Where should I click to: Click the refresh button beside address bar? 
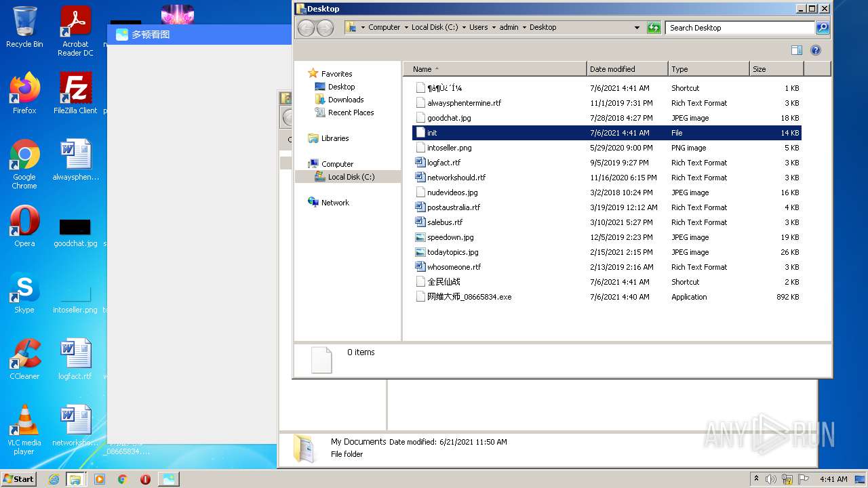(x=654, y=28)
